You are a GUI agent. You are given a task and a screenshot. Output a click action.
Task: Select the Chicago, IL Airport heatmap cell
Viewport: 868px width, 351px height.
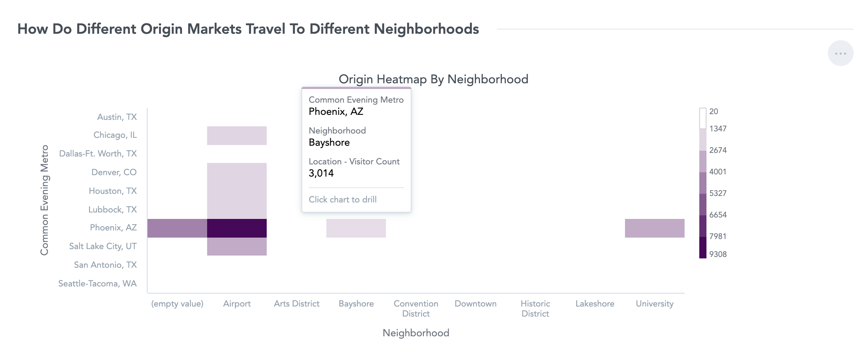pyautogui.click(x=237, y=136)
